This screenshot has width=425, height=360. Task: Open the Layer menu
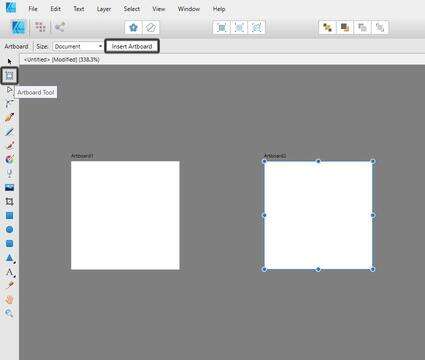tap(104, 9)
